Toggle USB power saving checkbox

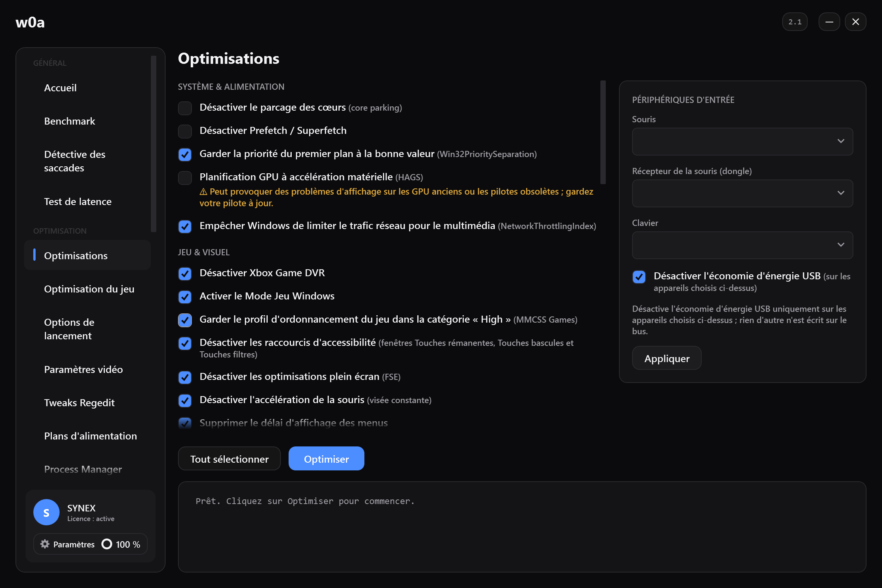[x=639, y=277]
